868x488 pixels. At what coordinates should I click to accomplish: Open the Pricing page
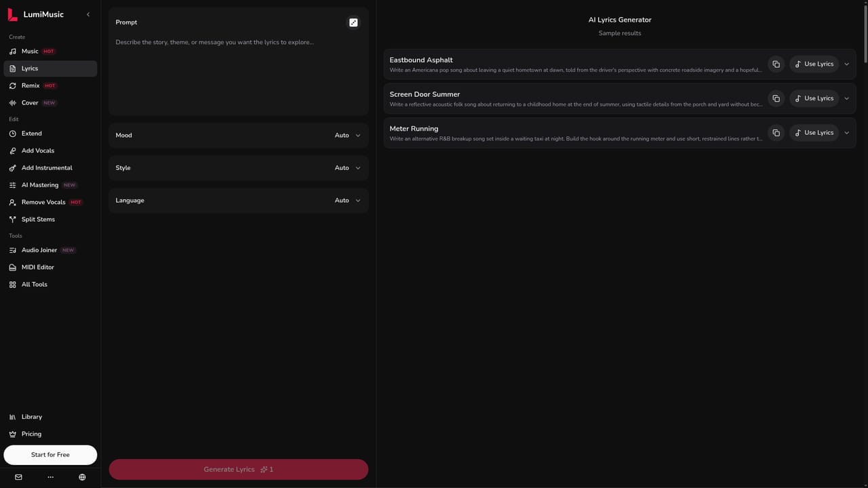tap(50, 434)
